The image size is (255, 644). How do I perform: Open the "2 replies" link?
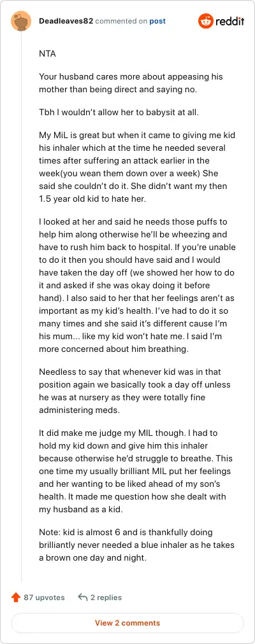(106, 597)
